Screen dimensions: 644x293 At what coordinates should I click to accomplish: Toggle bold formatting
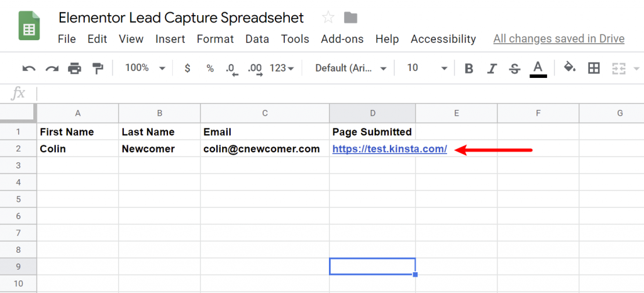pyautogui.click(x=469, y=69)
